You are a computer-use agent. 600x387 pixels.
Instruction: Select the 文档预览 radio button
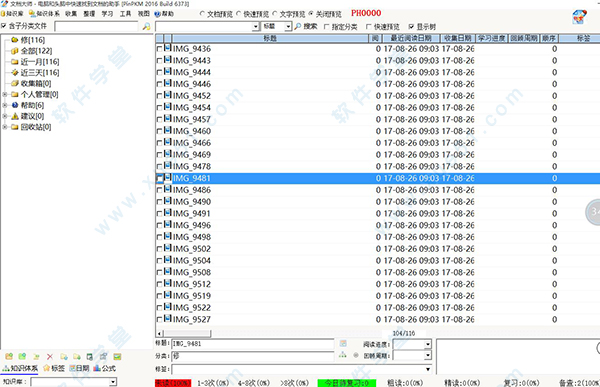click(202, 13)
